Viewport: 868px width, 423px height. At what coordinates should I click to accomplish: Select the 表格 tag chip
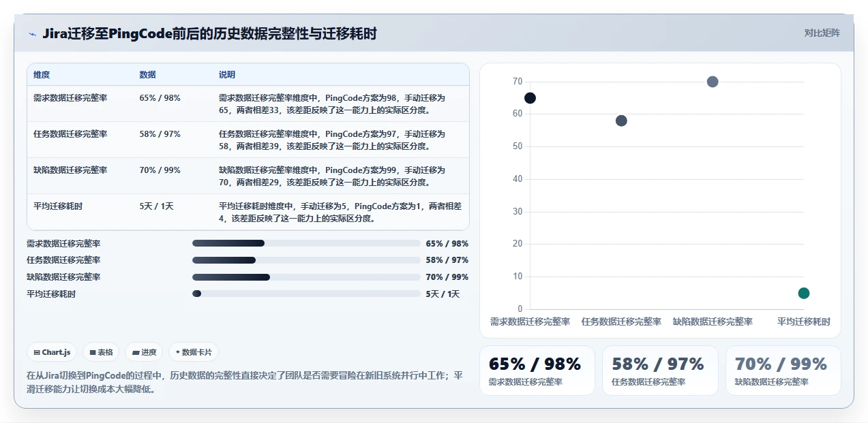(101, 352)
